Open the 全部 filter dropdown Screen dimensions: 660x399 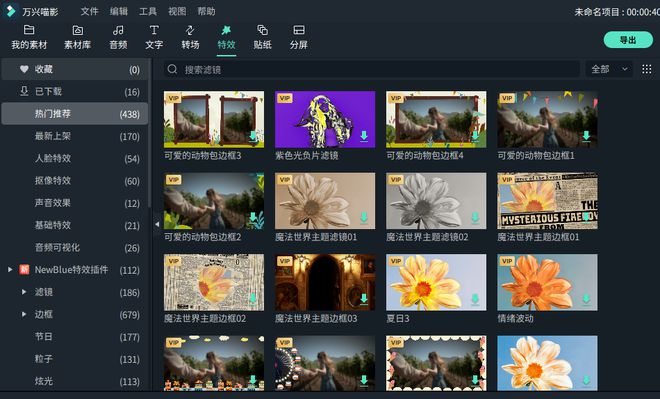pos(609,69)
